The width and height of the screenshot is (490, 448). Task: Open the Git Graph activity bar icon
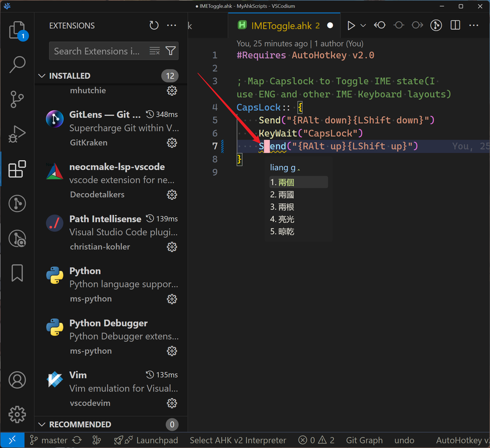pyautogui.click(x=17, y=204)
